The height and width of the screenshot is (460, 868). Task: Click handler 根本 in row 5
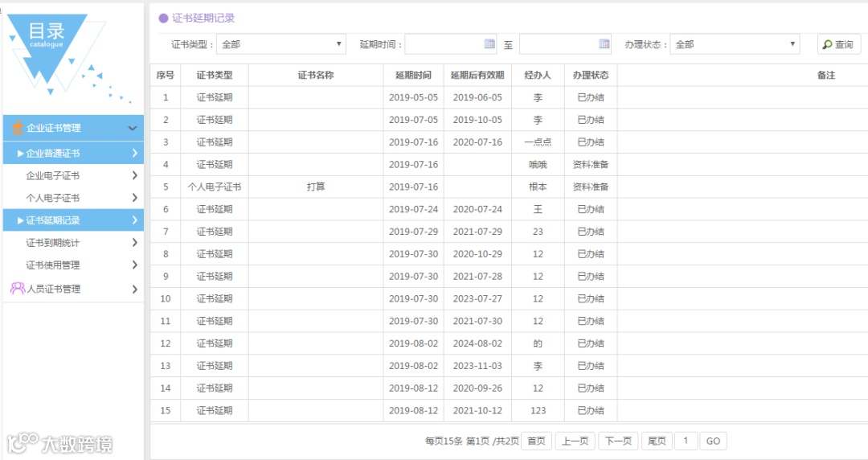538,187
